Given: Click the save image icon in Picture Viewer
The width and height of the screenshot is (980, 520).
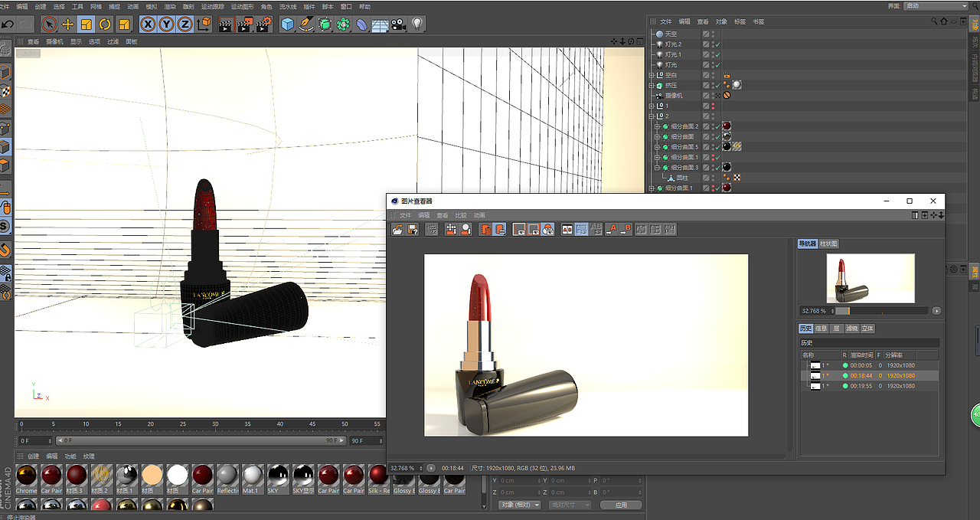Looking at the screenshot, I should pos(412,230).
